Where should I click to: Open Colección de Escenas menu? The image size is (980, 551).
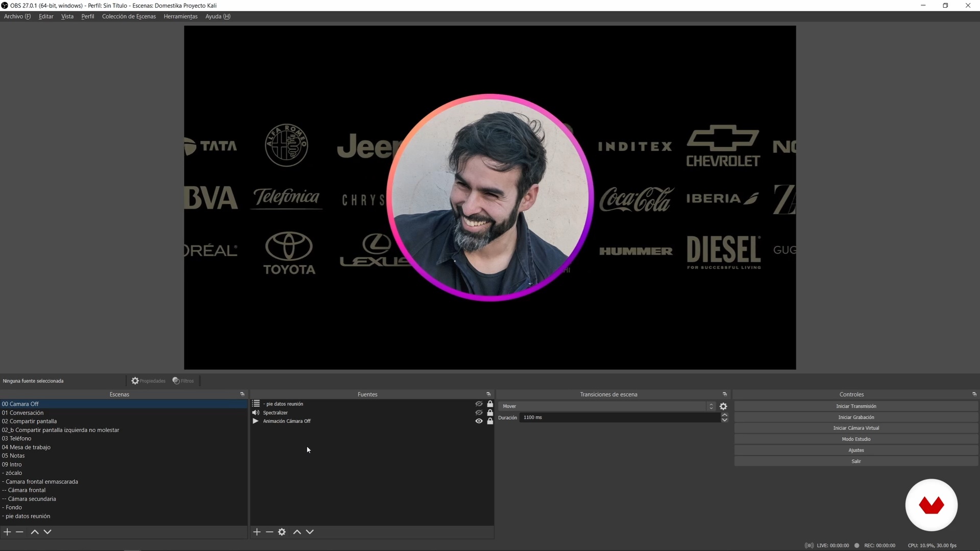[129, 16]
